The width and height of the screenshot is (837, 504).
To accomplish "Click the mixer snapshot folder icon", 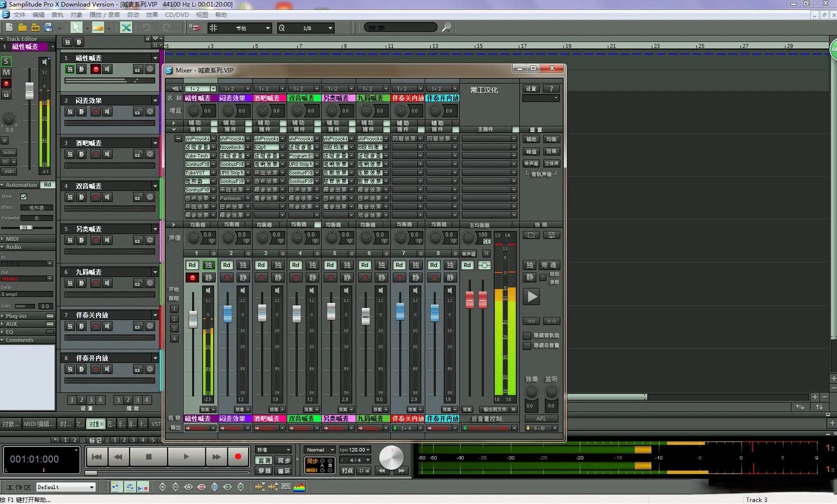I will point(531,235).
